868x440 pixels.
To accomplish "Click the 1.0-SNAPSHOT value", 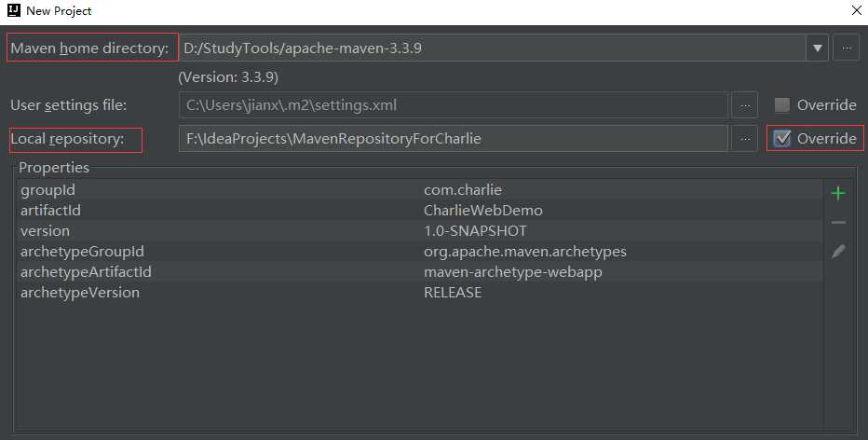I will [x=476, y=231].
